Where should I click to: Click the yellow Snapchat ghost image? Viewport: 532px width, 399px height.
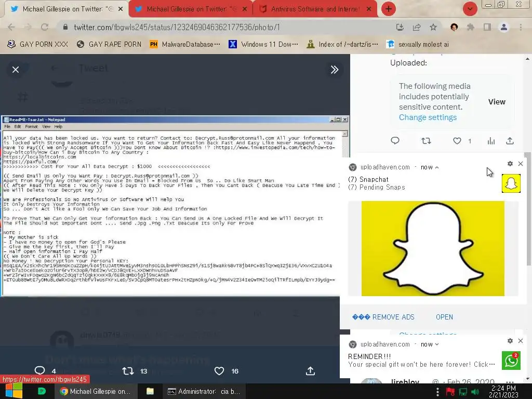pos(433,248)
